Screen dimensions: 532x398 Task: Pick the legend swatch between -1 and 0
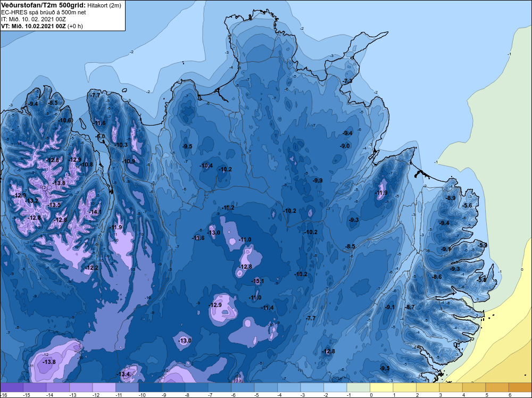tap(358, 387)
